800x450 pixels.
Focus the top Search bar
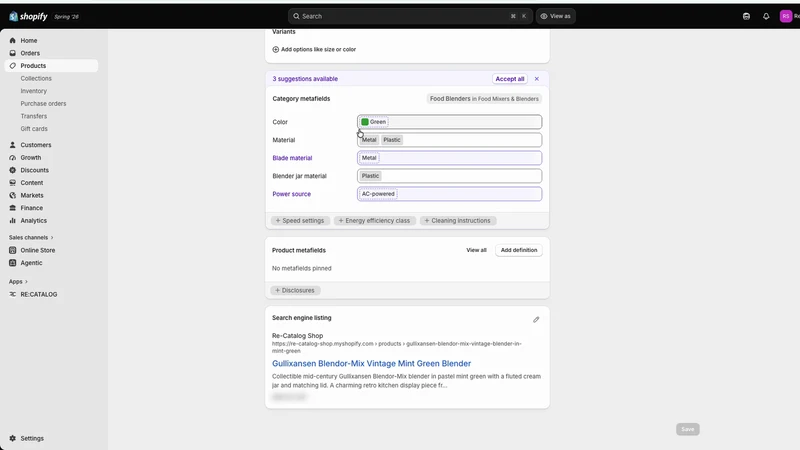410,16
